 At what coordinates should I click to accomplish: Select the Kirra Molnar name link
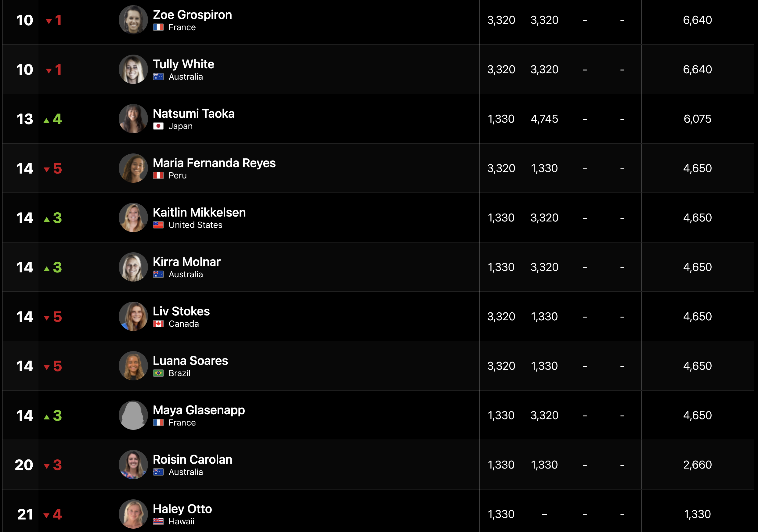(x=186, y=262)
